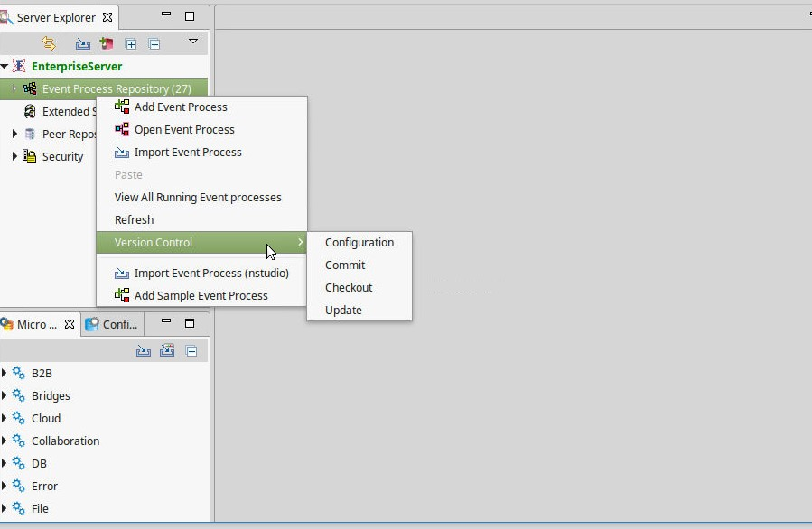Close the Micro... tab
Screen dimensions: 812x529
[x=70, y=324]
